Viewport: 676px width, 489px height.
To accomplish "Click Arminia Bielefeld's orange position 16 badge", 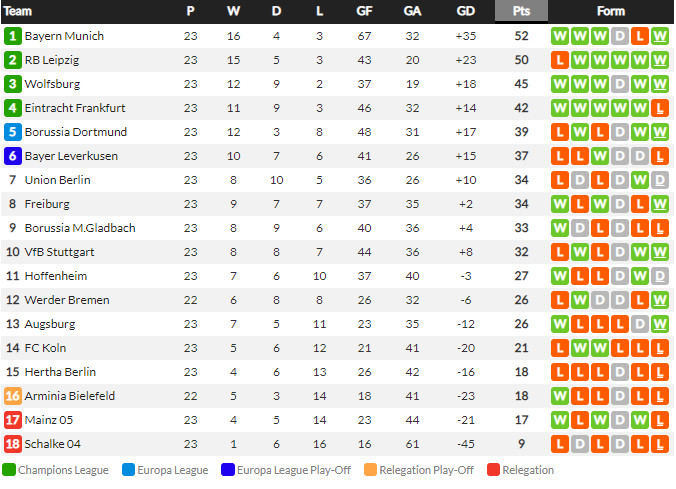I will point(13,396).
